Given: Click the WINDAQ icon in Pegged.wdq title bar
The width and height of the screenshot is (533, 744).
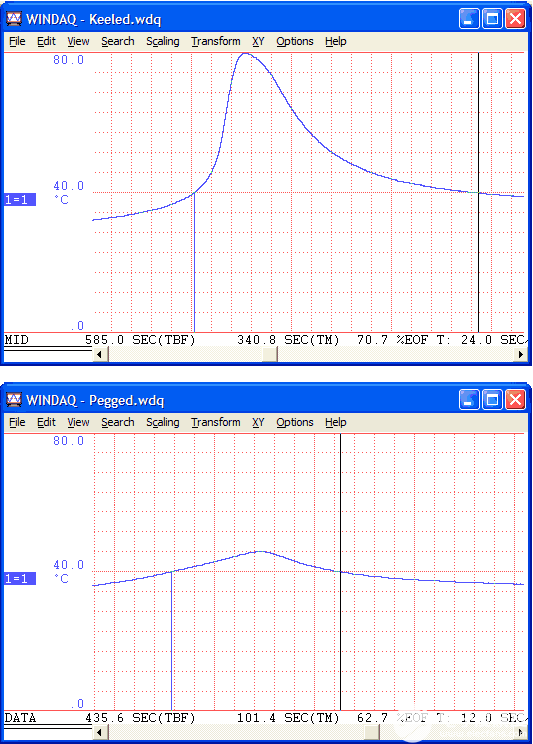Looking at the screenshot, I should [14, 400].
